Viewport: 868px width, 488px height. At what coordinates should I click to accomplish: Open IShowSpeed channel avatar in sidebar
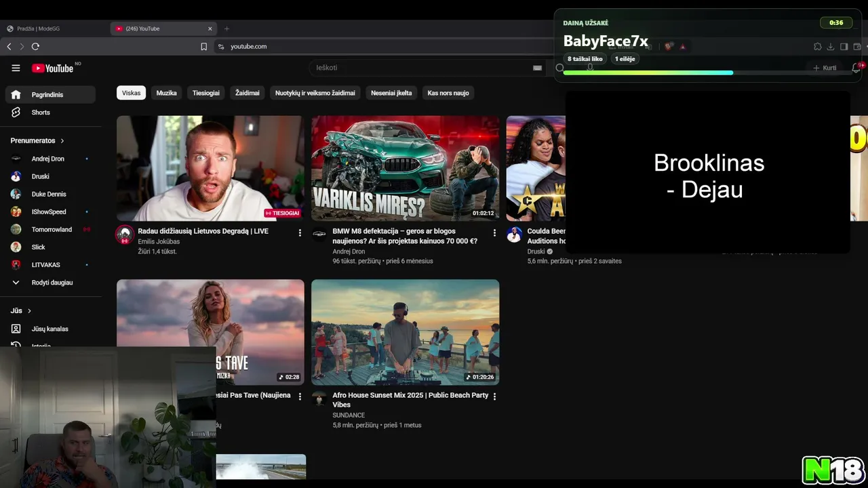pos(16,211)
